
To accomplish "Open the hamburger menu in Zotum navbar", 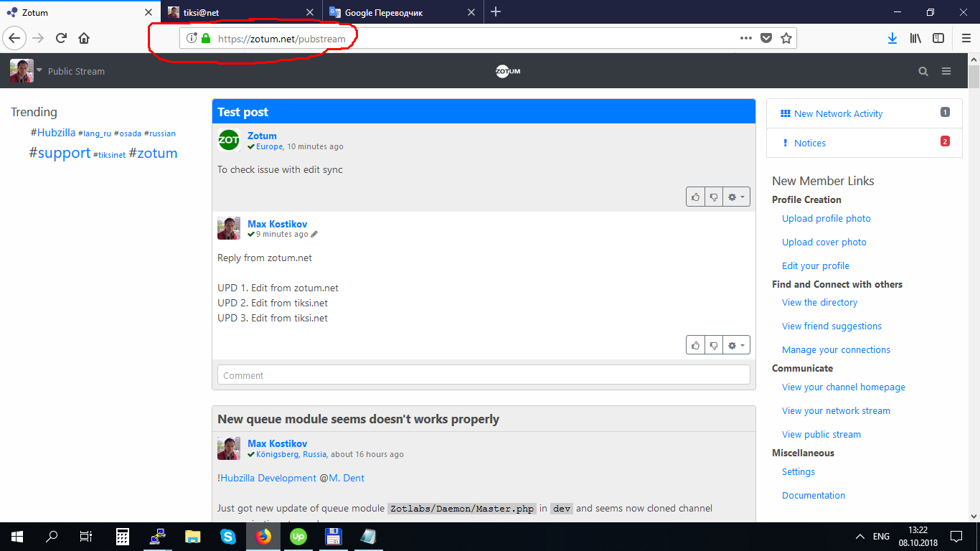I will 946,71.
